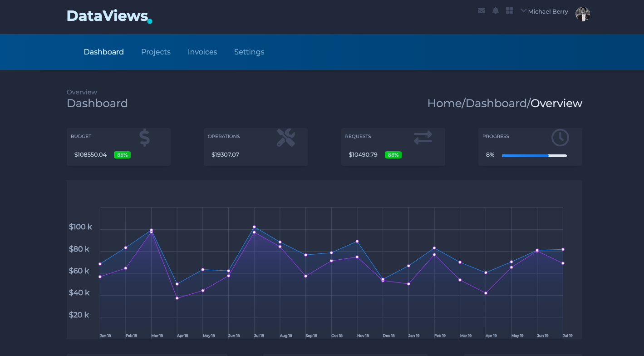
Task: Open Michael Berry's profile avatar
Action: pos(582,14)
